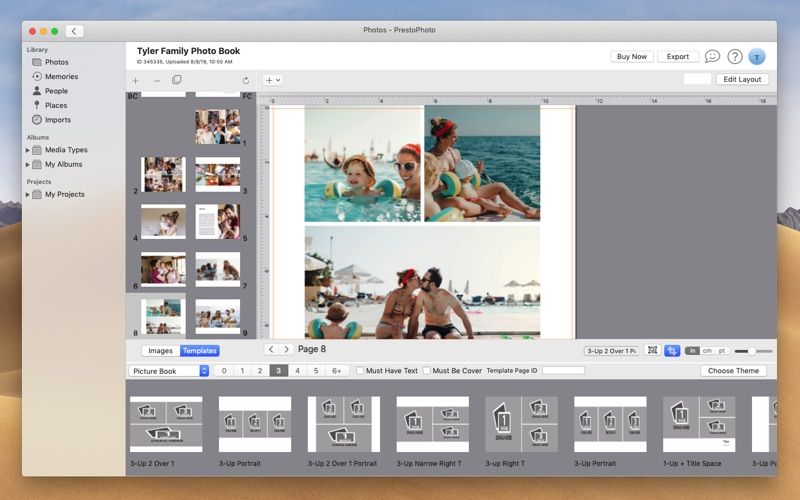This screenshot has width=800, height=500.
Task: Click the fit-to-frame icon
Action: [653, 351]
